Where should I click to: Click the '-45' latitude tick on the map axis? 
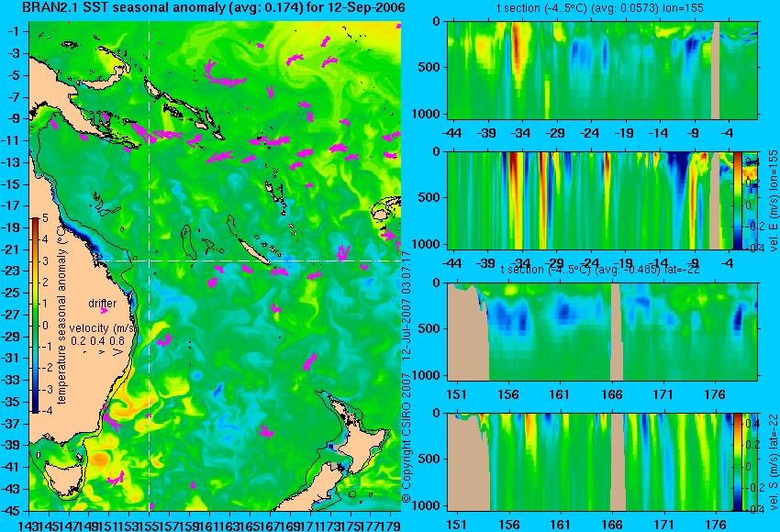11,511
